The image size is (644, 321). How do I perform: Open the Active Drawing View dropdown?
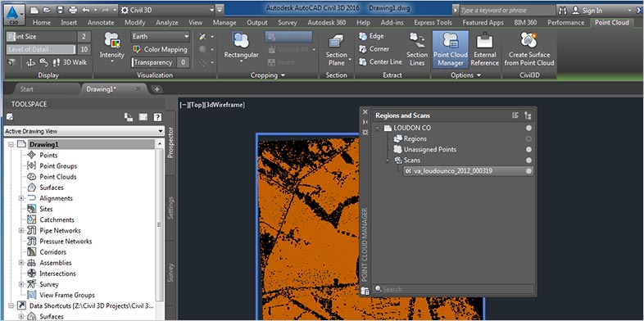(84, 131)
